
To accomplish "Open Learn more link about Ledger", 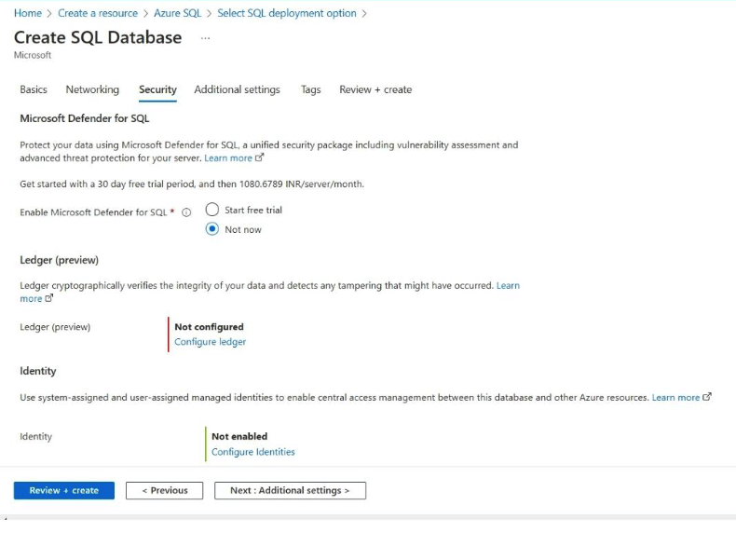I will click(508, 285).
